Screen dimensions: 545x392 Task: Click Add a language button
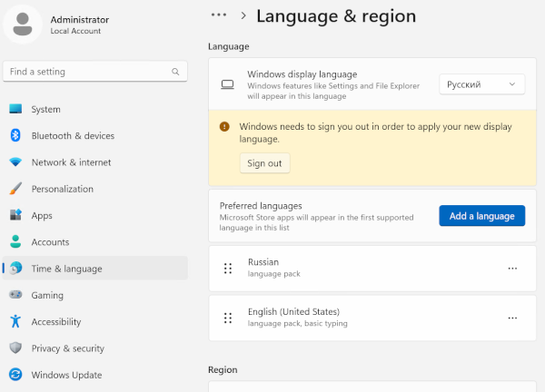coord(481,216)
